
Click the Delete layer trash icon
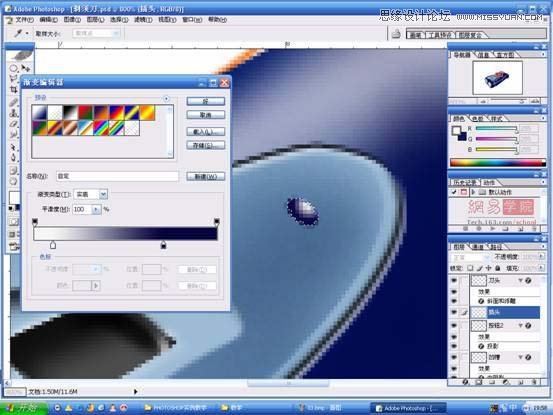(x=534, y=382)
